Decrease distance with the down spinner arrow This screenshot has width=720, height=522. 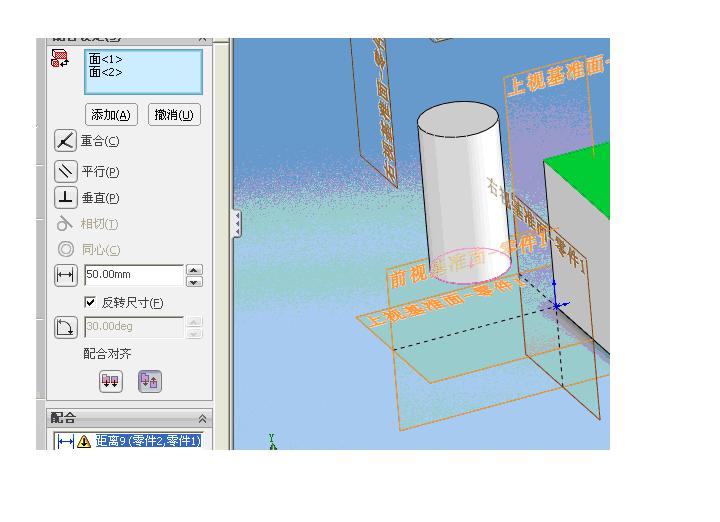click(194, 282)
